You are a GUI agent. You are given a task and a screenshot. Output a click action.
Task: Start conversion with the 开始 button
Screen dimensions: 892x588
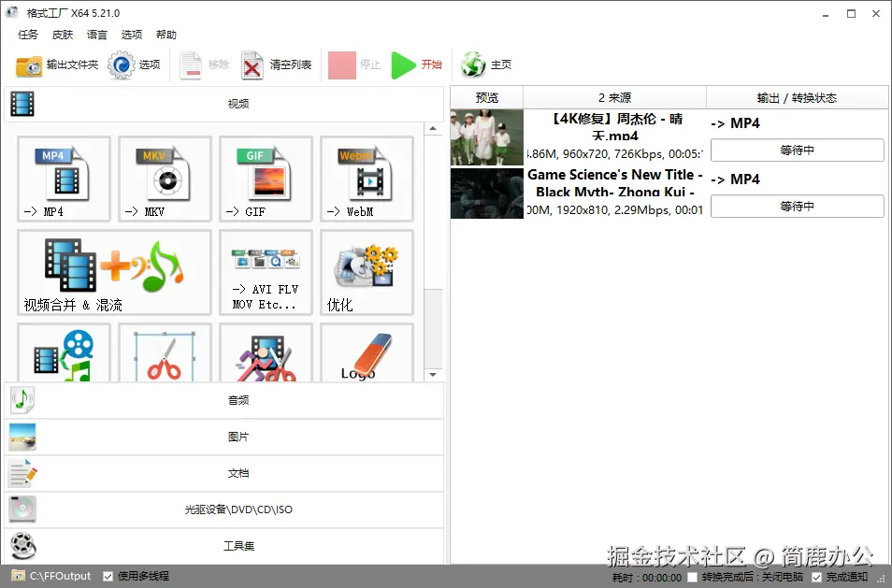tap(417, 65)
